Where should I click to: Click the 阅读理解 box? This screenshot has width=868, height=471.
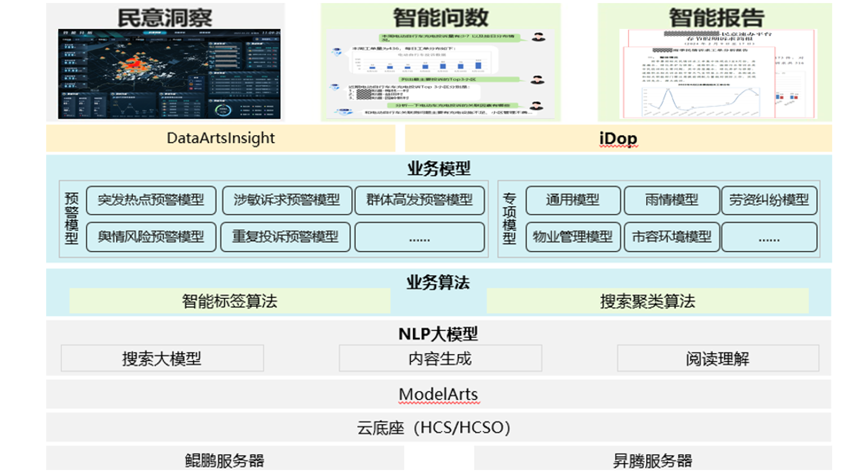[x=717, y=359]
